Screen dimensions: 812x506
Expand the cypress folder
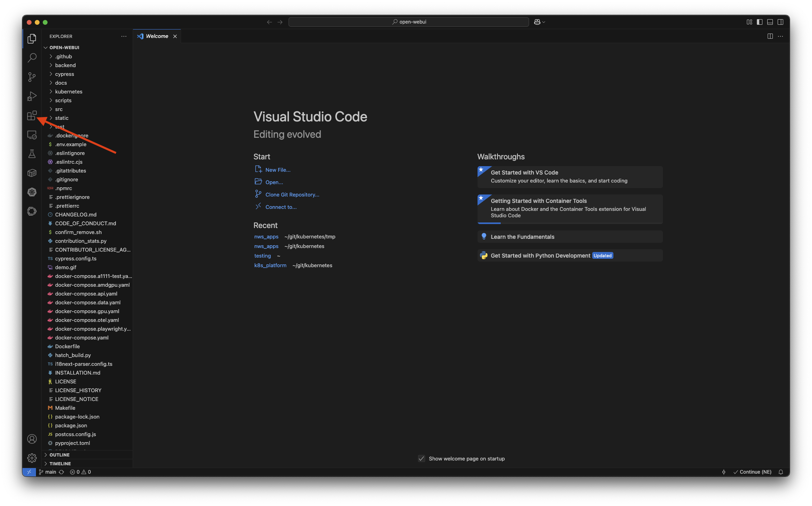87,74
